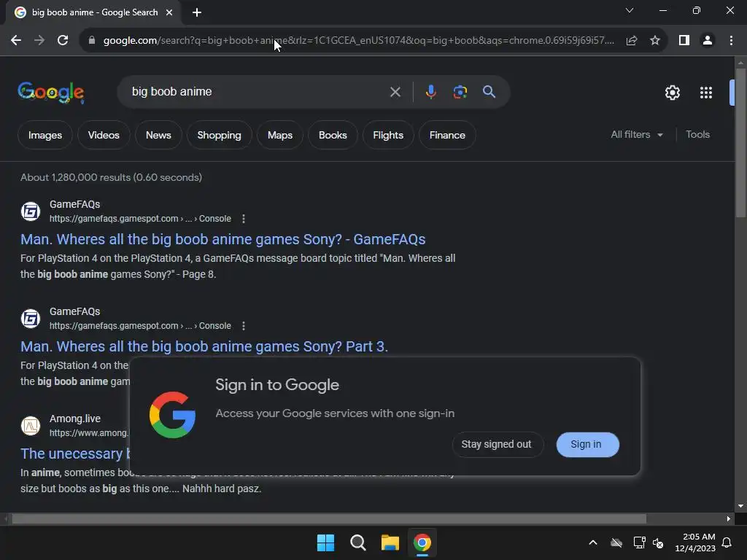Switch to Videos results
This screenshot has width=747, height=560.
click(x=104, y=135)
